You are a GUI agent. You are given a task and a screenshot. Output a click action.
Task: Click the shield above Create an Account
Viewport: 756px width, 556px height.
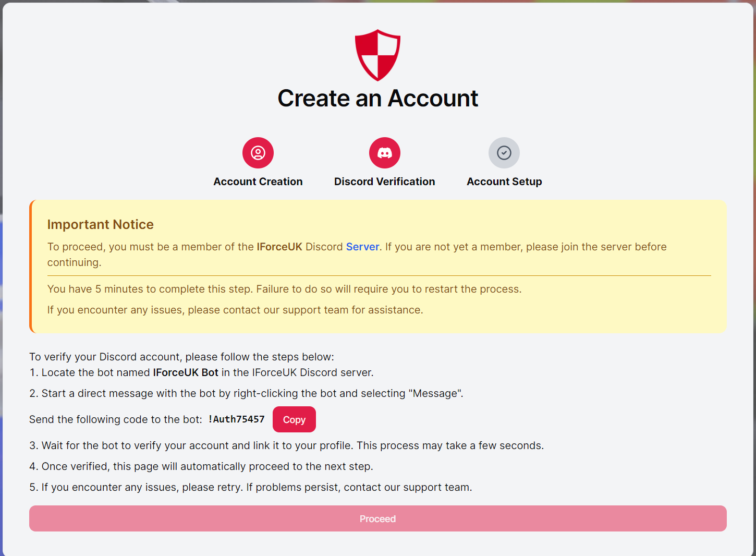377,54
